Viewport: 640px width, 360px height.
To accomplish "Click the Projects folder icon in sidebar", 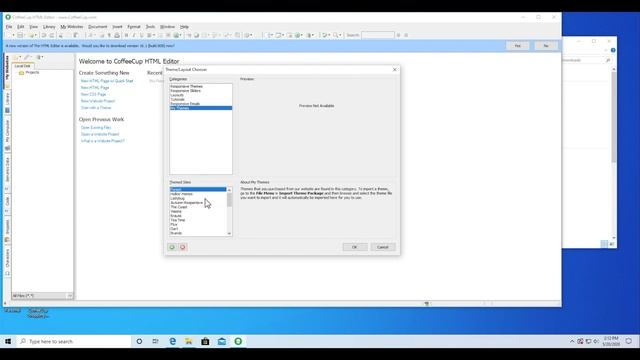I will [x=21, y=73].
